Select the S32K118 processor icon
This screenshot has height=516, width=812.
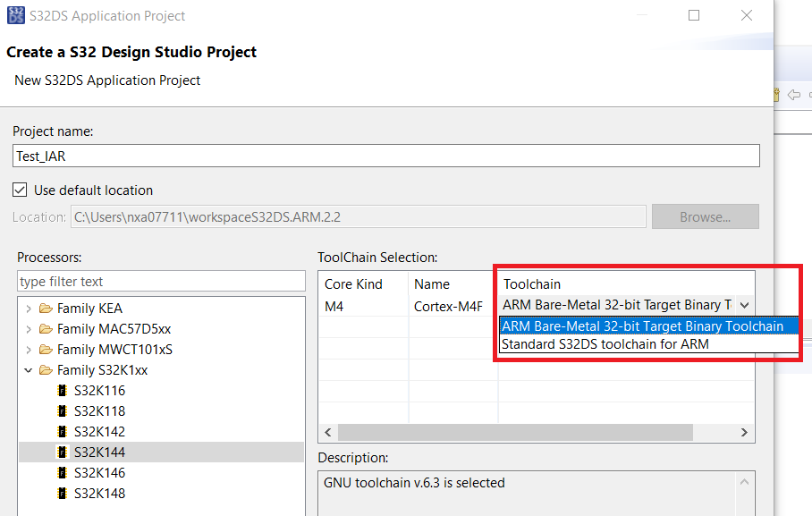[x=62, y=411]
